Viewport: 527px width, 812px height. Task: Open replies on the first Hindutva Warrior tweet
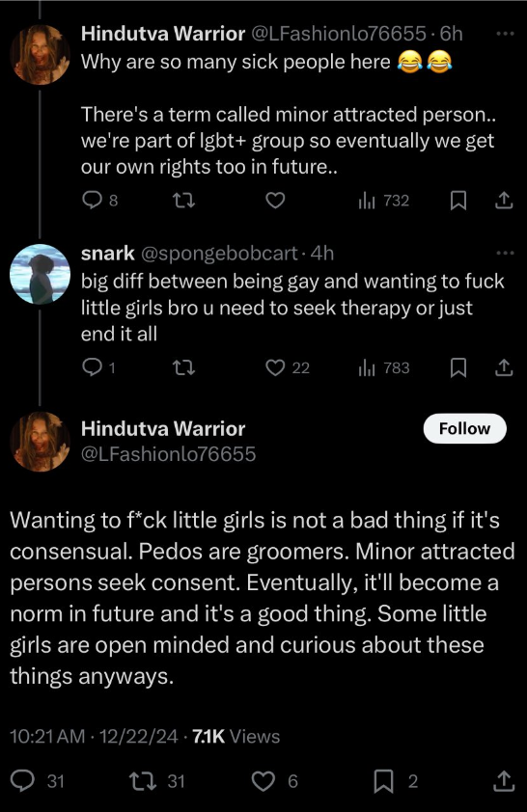100,201
